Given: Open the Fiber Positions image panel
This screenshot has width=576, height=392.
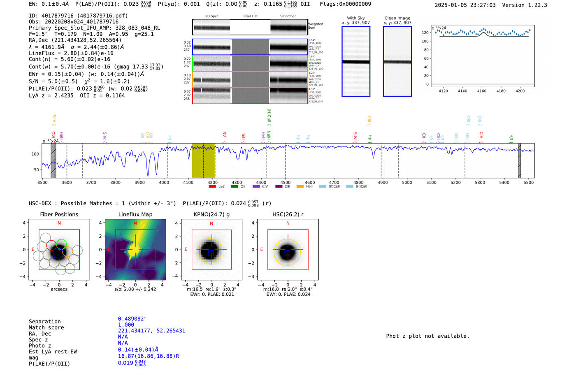Looking at the screenshot, I should [59, 250].
